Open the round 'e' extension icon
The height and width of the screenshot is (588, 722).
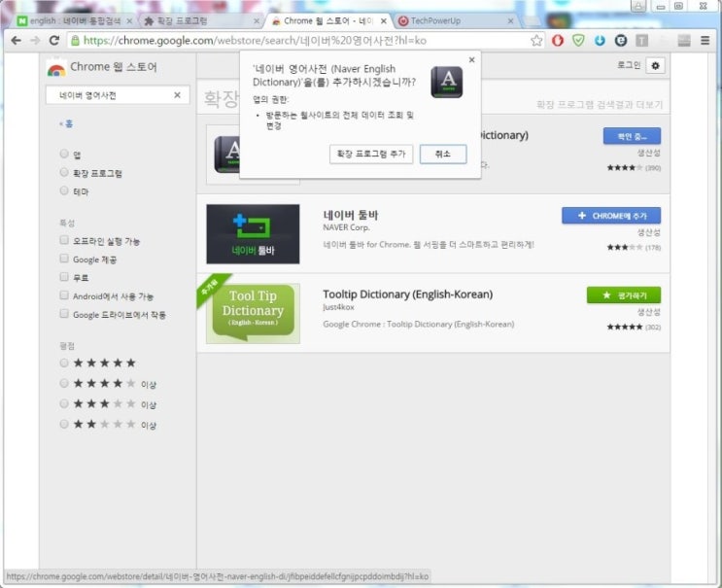point(621,41)
